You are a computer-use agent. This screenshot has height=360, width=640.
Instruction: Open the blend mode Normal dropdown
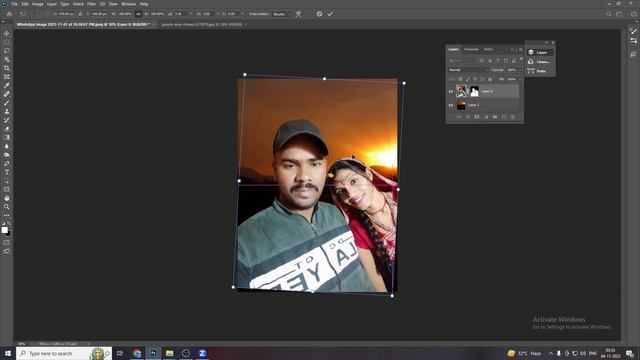(x=468, y=70)
